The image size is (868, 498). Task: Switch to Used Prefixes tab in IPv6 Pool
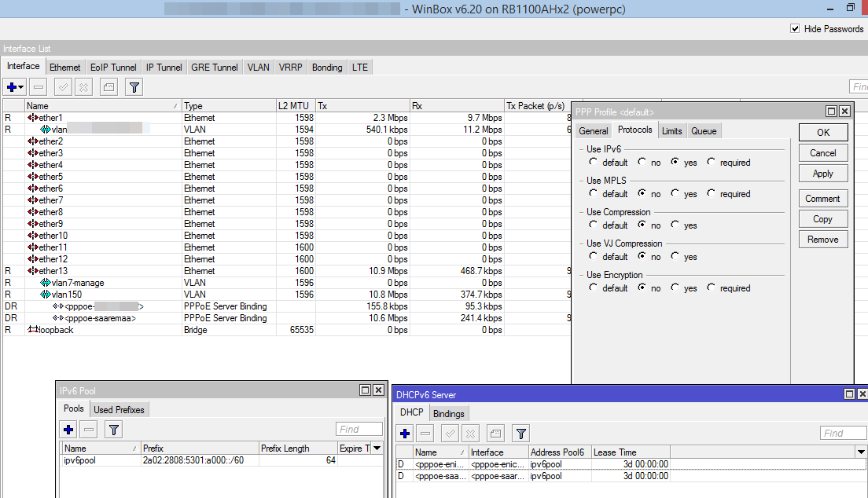tap(119, 410)
